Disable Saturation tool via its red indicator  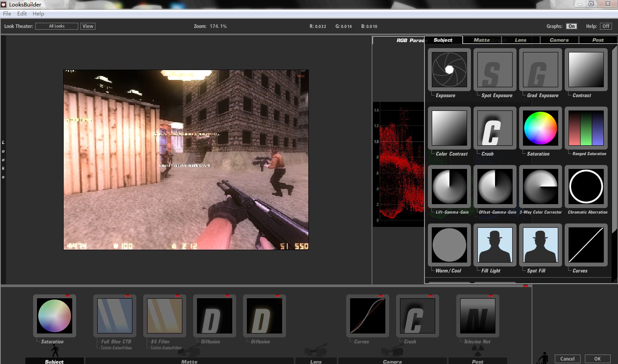68,296
